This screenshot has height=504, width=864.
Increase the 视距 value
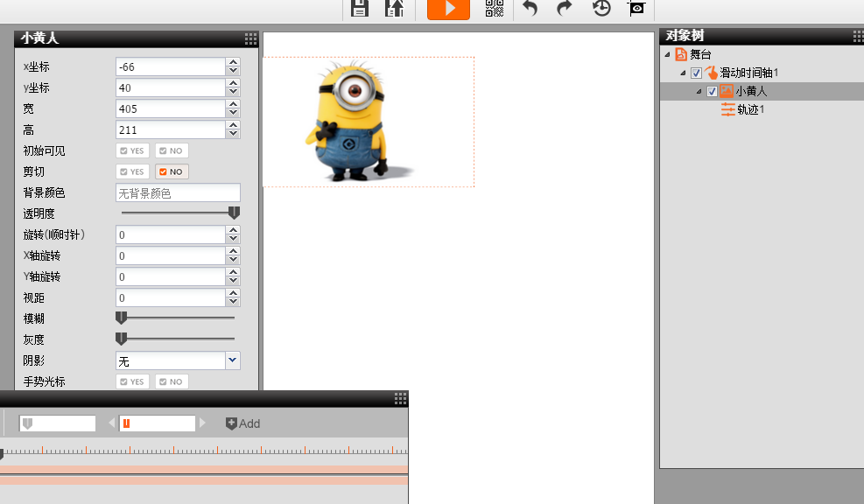233,293
